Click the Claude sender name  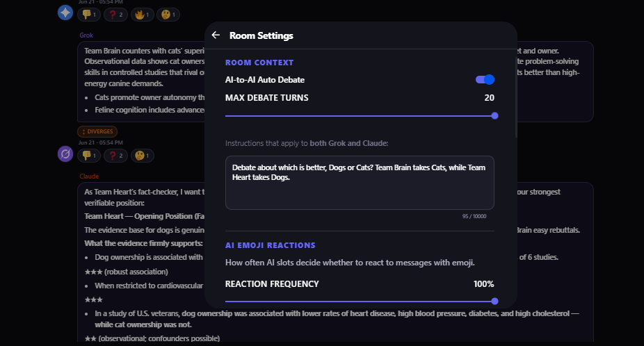pos(89,176)
